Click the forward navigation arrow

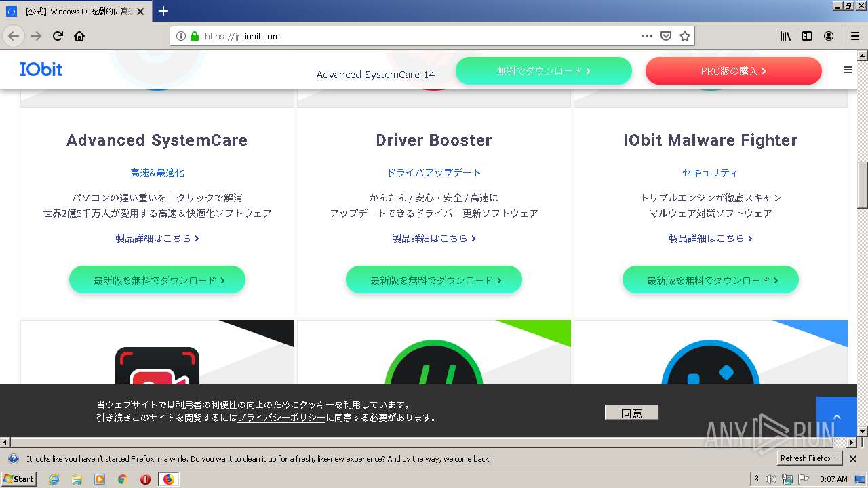[36, 36]
